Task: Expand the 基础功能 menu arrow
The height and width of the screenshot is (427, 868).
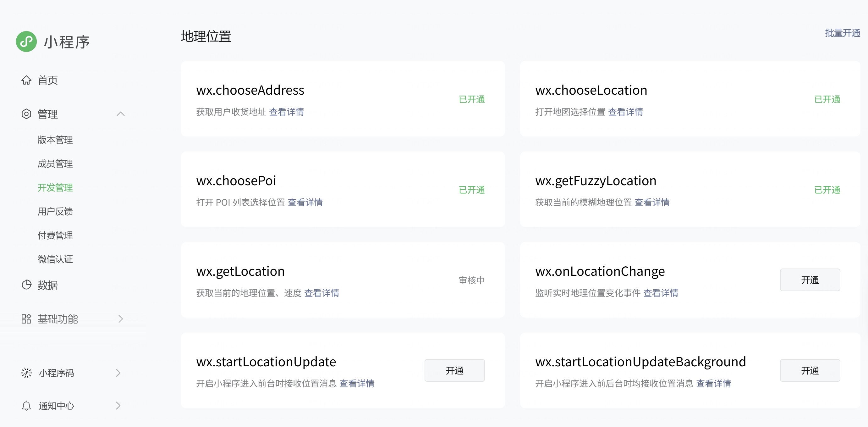Action: 121,319
